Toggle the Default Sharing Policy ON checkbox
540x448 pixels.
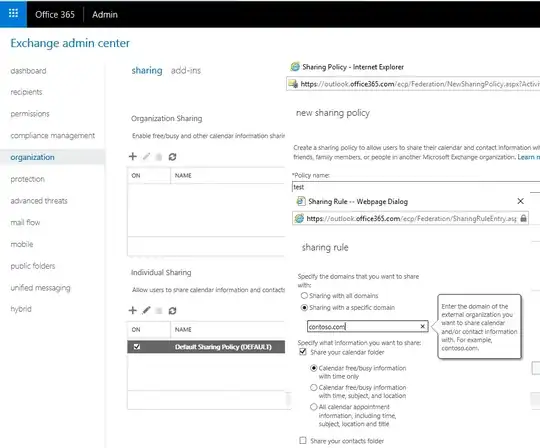coord(137,346)
